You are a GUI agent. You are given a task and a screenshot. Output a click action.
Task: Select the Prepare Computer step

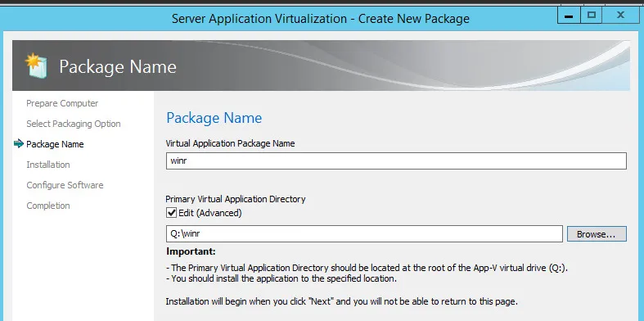coord(62,103)
